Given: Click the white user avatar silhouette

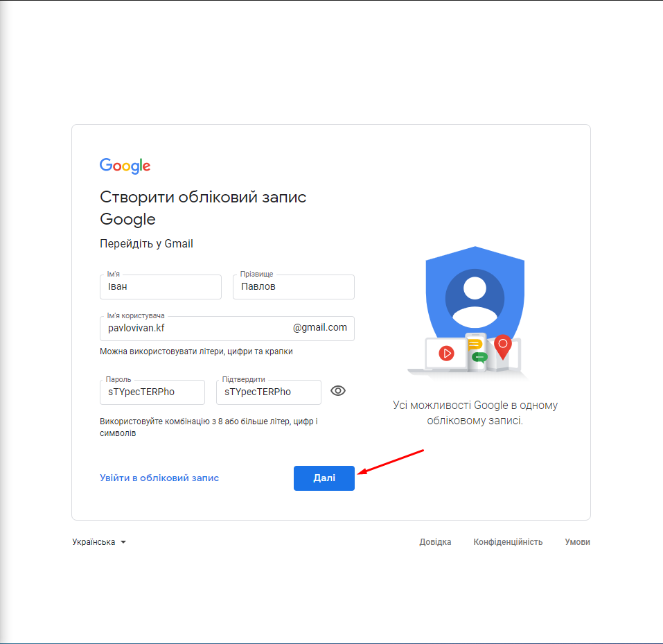Looking at the screenshot, I should [x=475, y=302].
